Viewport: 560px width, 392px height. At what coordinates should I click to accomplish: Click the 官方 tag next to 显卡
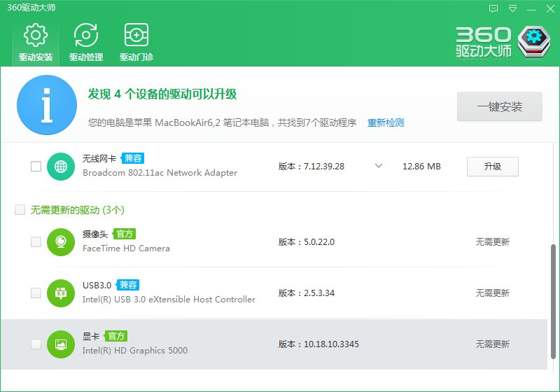(x=116, y=336)
